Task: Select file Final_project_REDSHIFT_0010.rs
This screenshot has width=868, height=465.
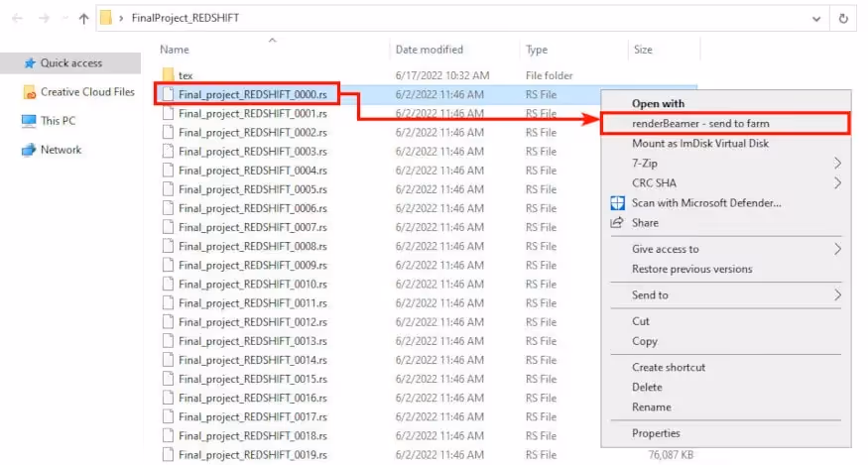Action: [x=252, y=284]
